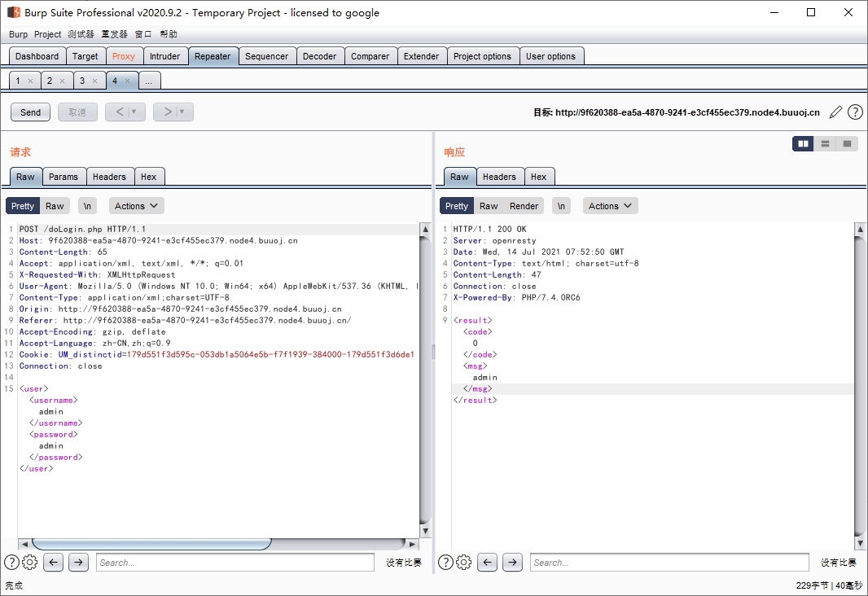Close Repeater tab 1
The height and width of the screenshot is (596, 868).
30,81
